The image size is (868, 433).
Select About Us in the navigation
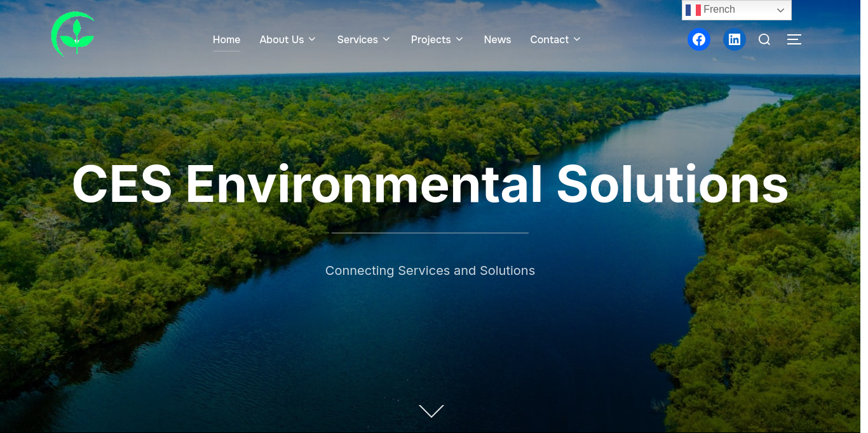click(281, 39)
